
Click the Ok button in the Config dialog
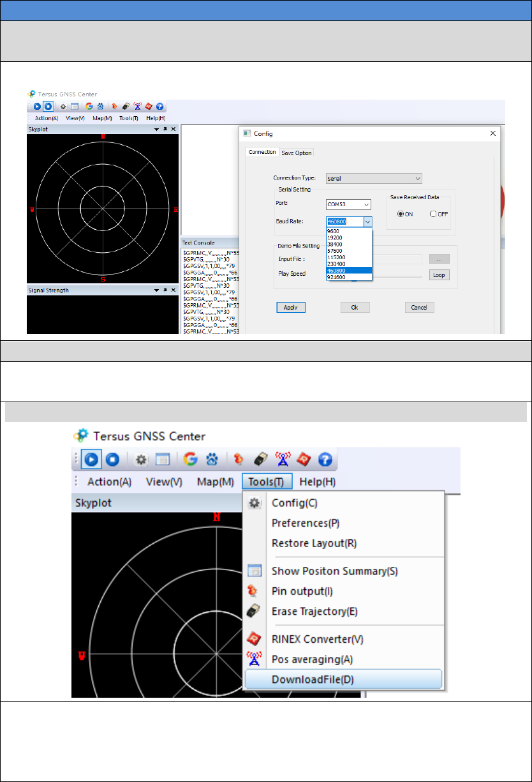355,307
